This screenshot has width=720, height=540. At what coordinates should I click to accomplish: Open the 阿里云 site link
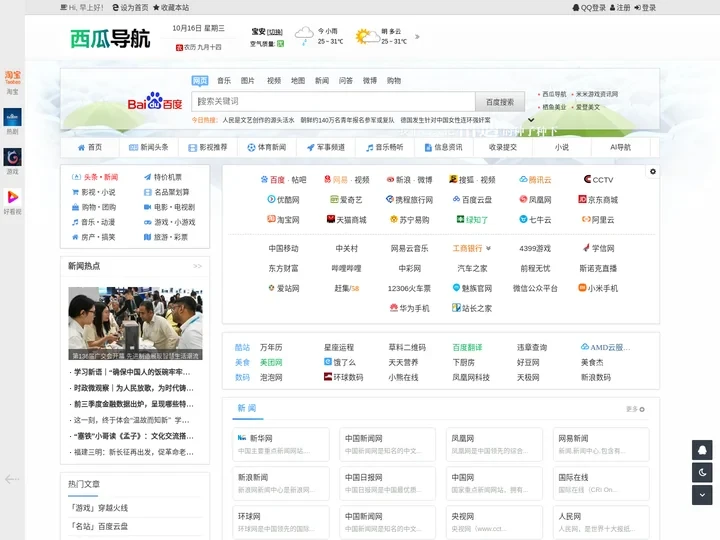point(598,220)
